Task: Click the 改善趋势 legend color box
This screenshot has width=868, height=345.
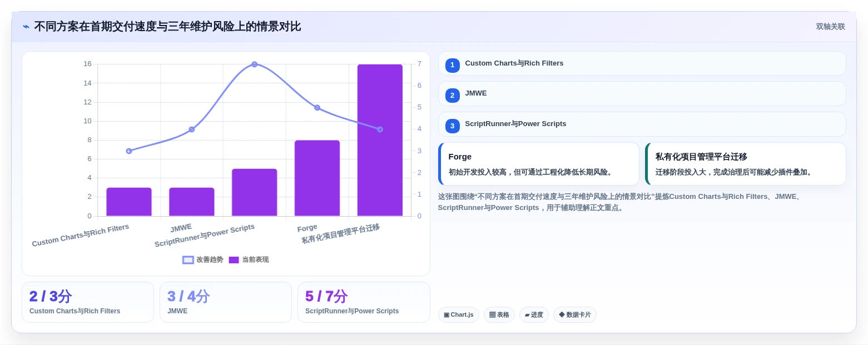Action: click(188, 259)
